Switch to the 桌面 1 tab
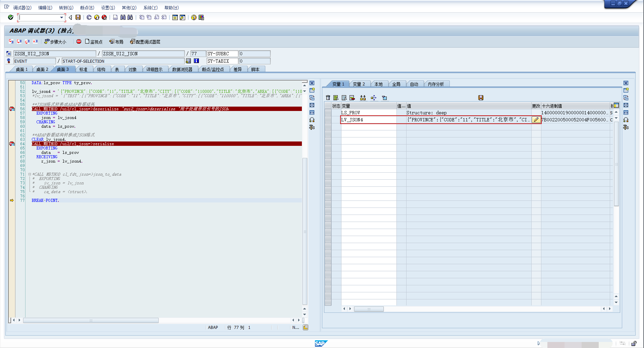Image resolution: width=644 pixels, height=348 pixels. (22, 69)
